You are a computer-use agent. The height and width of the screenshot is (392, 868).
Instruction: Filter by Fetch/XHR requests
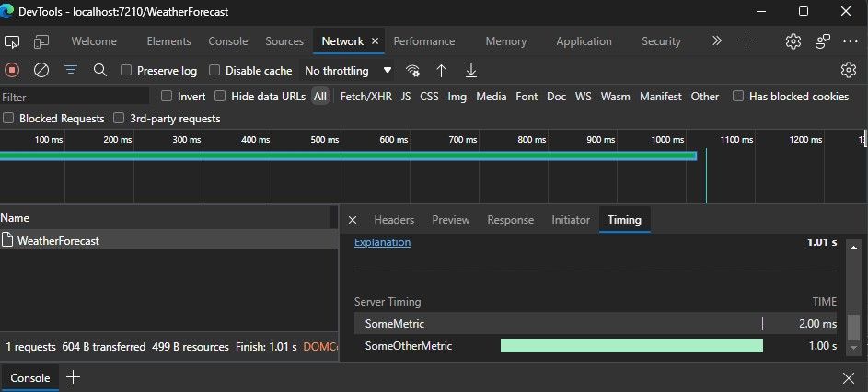click(366, 97)
